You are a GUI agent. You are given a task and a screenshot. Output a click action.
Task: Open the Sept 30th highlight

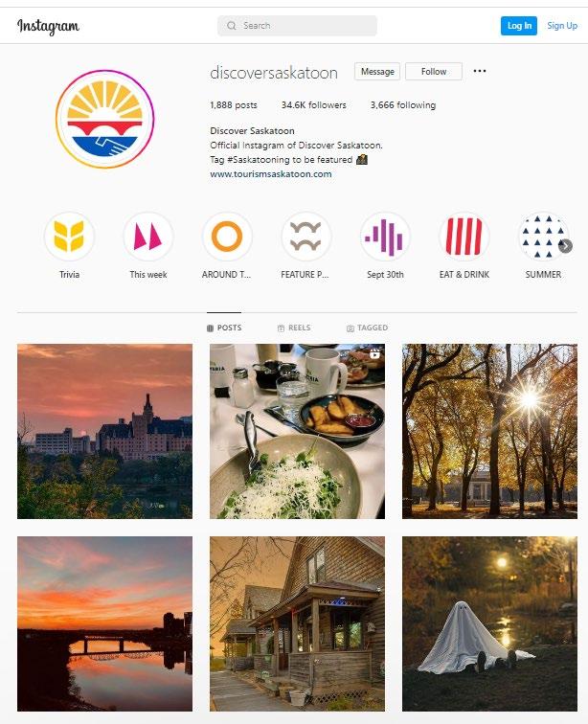point(385,236)
